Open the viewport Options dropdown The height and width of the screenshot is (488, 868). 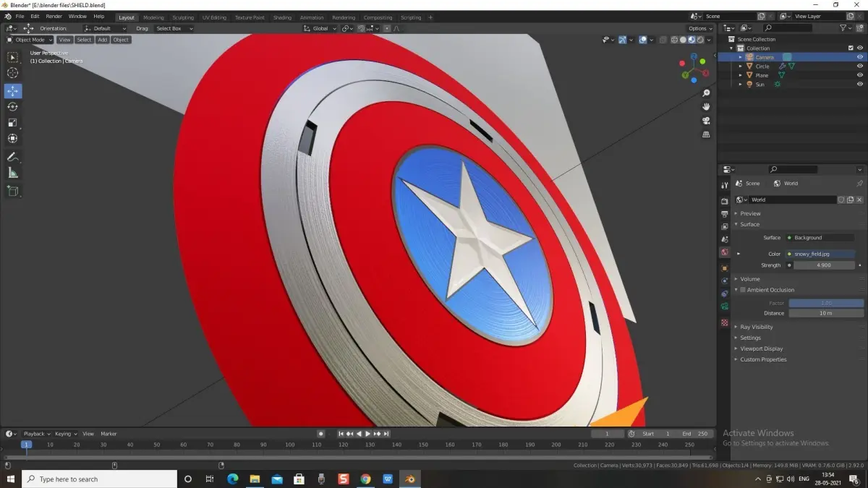(700, 28)
